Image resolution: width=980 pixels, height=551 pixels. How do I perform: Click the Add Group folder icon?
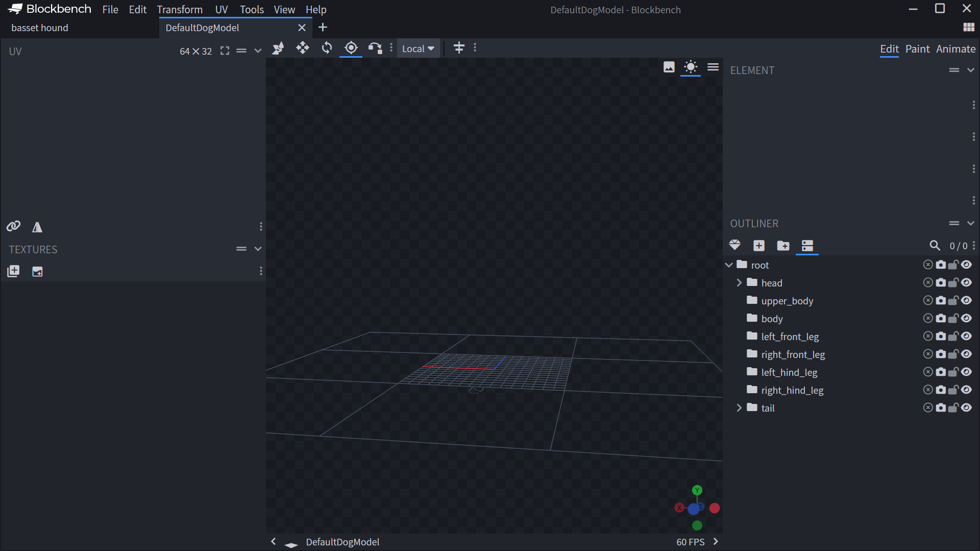point(783,246)
